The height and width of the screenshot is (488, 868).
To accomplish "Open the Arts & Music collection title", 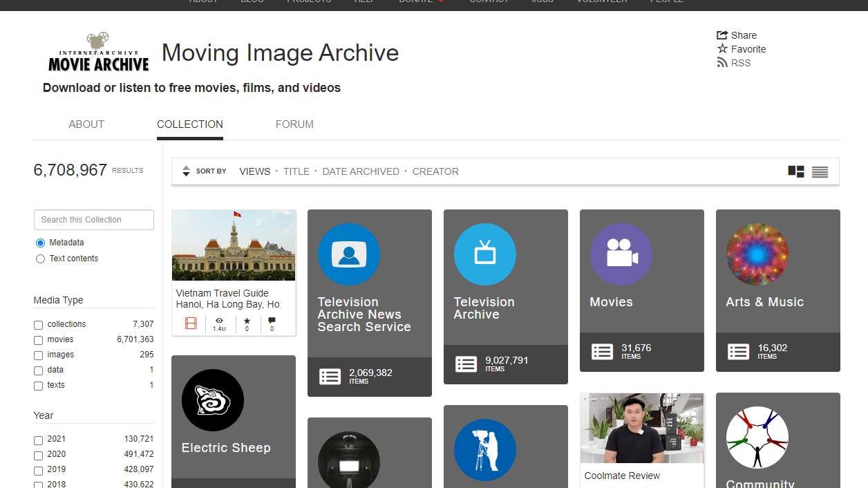I will pos(765,302).
